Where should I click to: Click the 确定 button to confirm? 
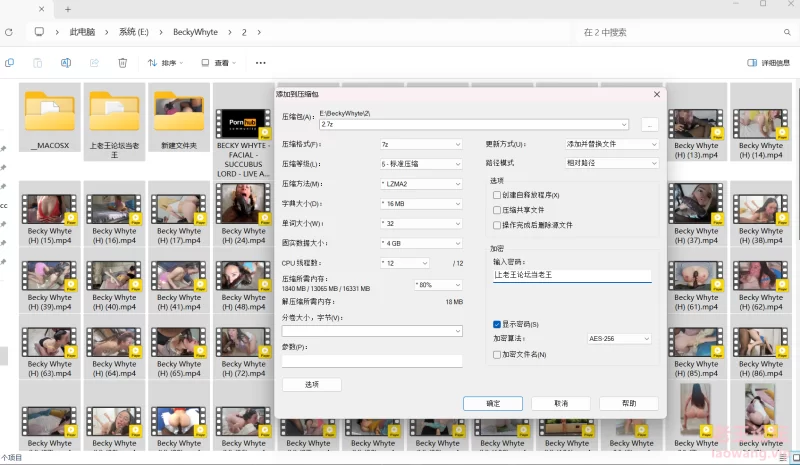click(x=492, y=403)
